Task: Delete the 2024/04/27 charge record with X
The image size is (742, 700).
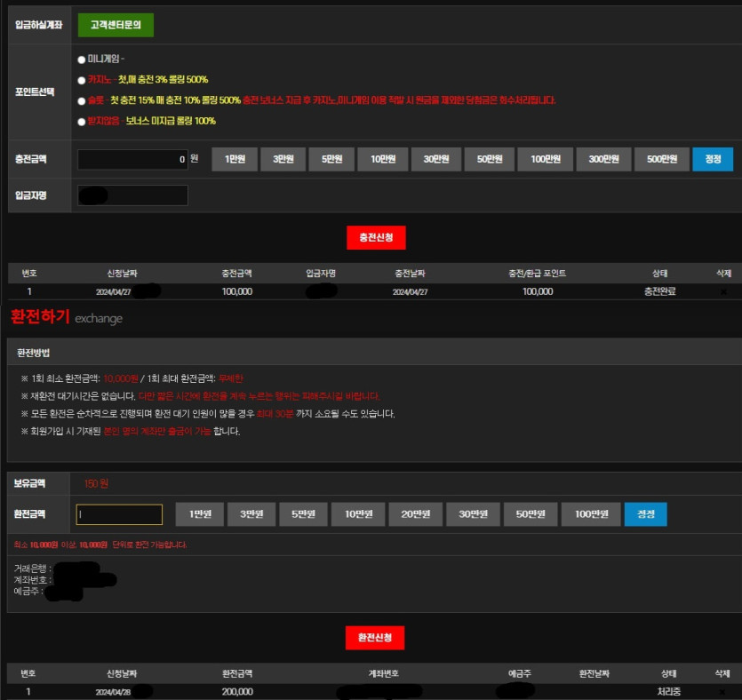Action: (x=722, y=291)
